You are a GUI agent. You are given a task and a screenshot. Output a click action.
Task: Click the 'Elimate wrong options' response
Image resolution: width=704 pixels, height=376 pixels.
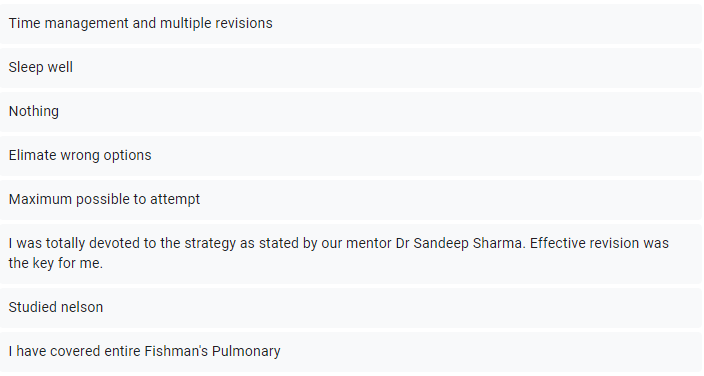pyautogui.click(x=351, y=155)
